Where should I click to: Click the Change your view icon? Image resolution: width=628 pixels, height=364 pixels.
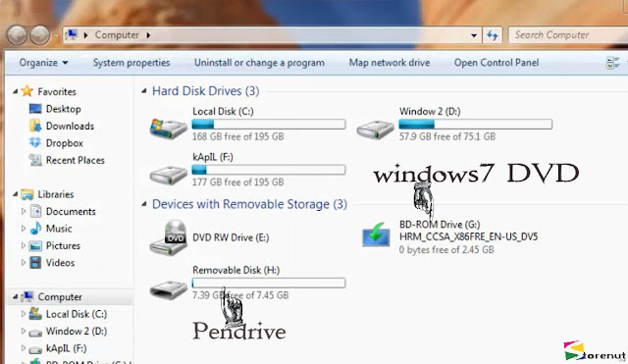pyautogui.click(x=612, y=63)
